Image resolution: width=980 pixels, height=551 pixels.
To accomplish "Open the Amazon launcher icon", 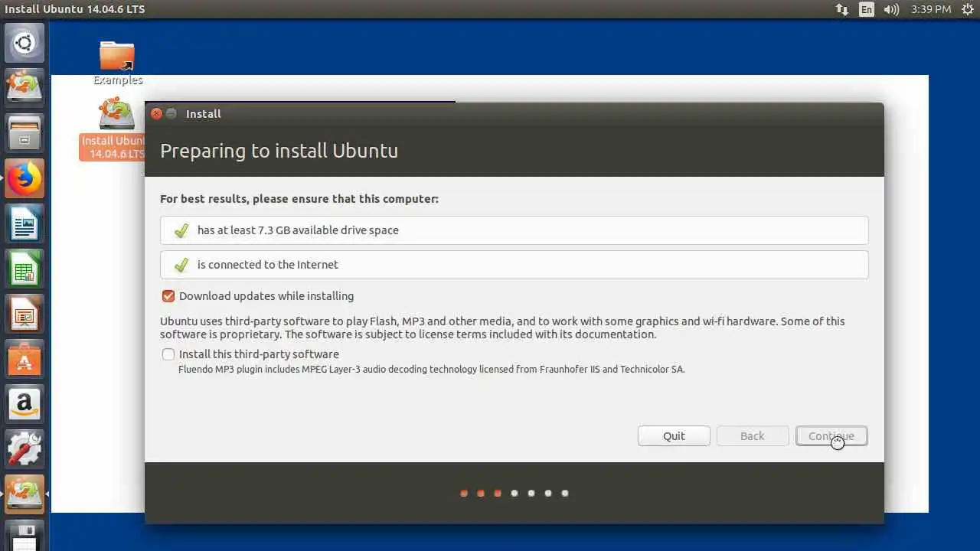I will click(x=24, y=405).
